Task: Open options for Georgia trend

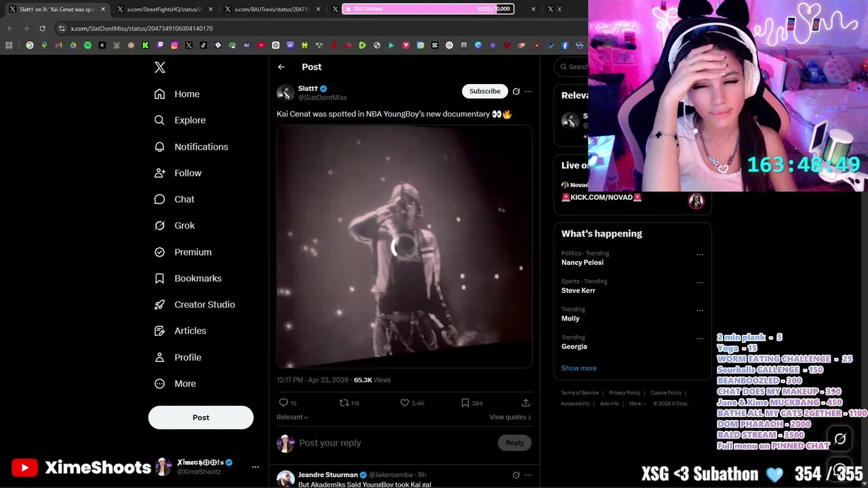Action: point(700,338)
